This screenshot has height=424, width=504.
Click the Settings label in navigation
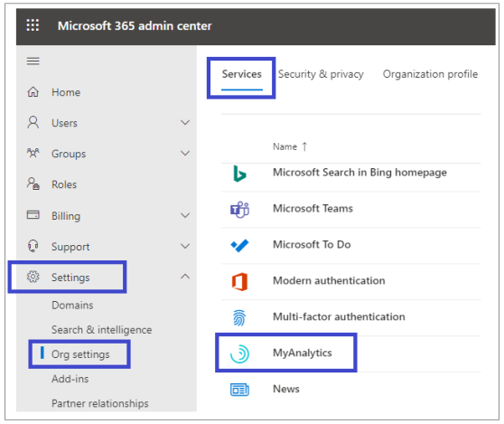[70, 278]
